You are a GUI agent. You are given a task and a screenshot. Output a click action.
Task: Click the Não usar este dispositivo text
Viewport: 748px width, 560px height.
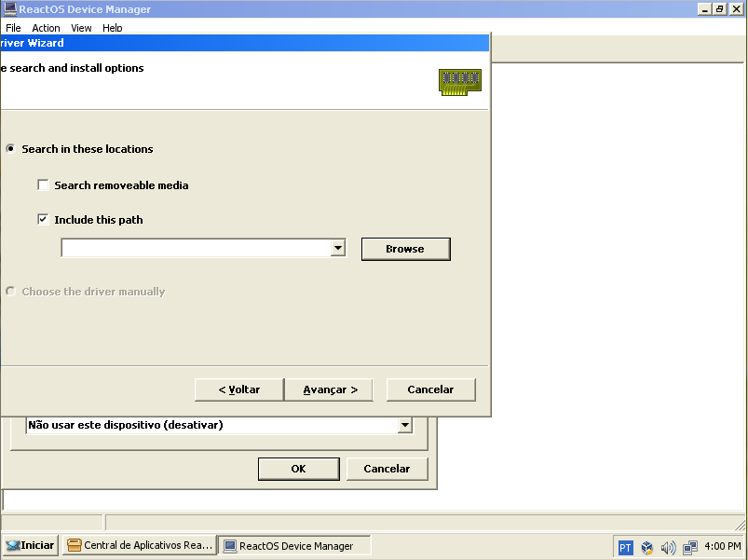125,425
